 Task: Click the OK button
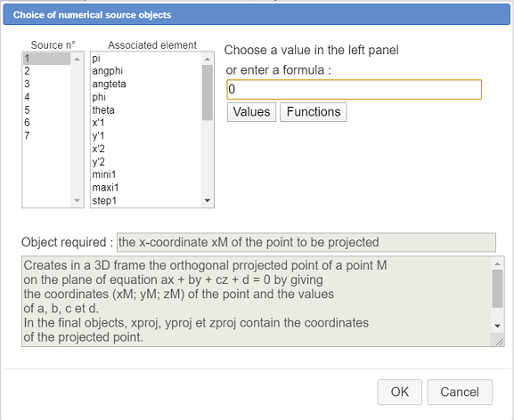point(400,392)
